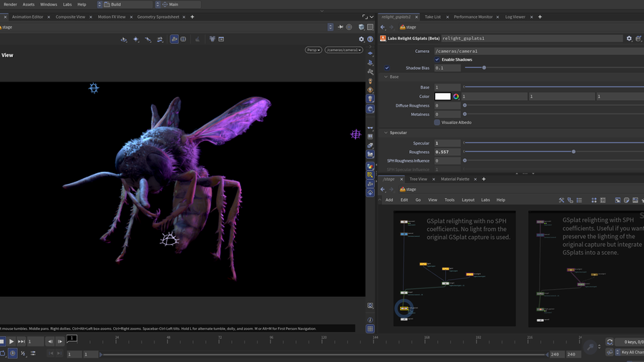Close the relight_gsplats1 parameter tab
This screenshot has width=644, height=362.
coord(416,17)
